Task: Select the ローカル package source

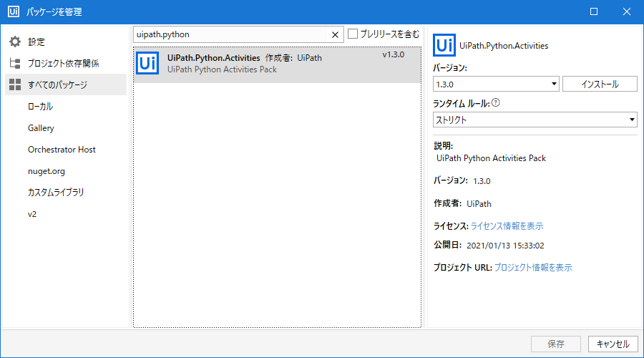Action: click(x=40, y=107)
